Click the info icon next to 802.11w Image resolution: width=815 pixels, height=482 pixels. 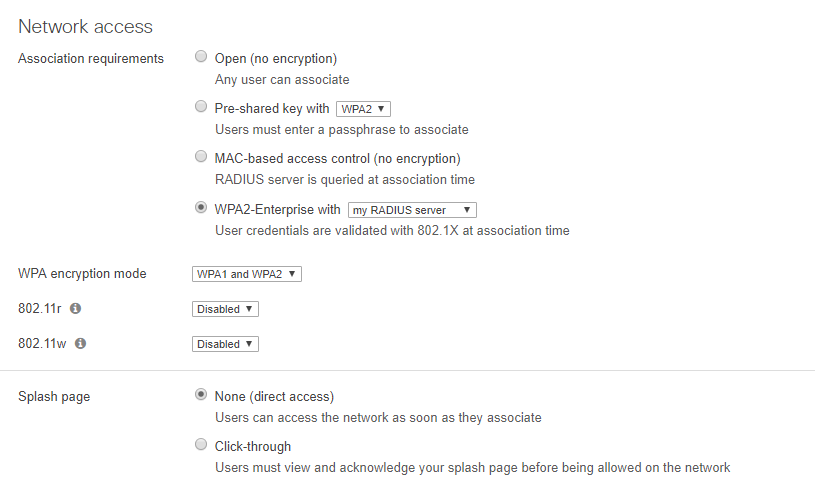(x=80, y=343)
